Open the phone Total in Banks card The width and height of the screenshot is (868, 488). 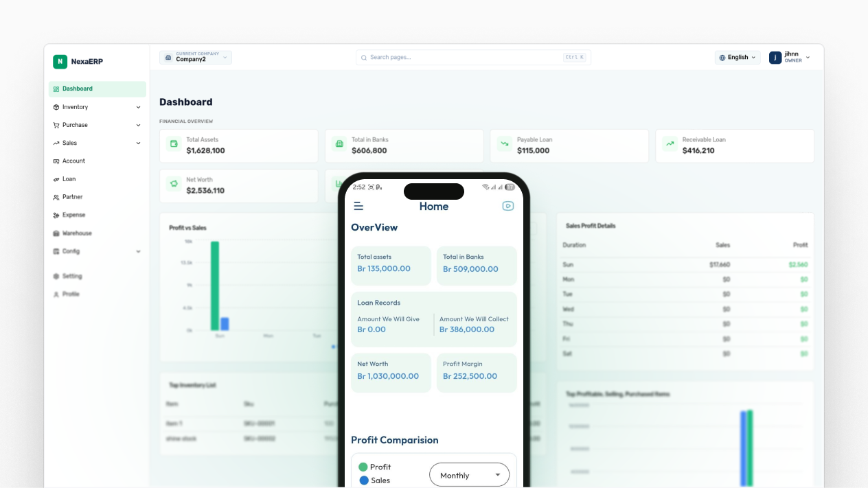477,266
